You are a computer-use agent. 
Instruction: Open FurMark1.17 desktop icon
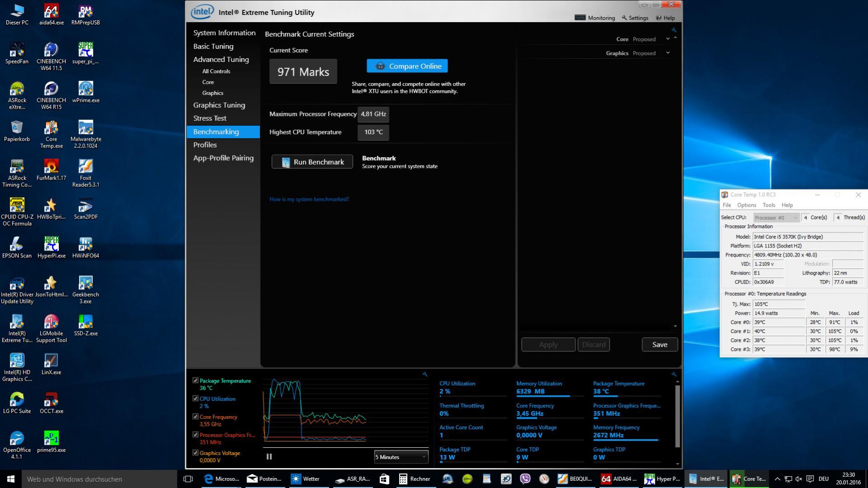pos(51,170)
